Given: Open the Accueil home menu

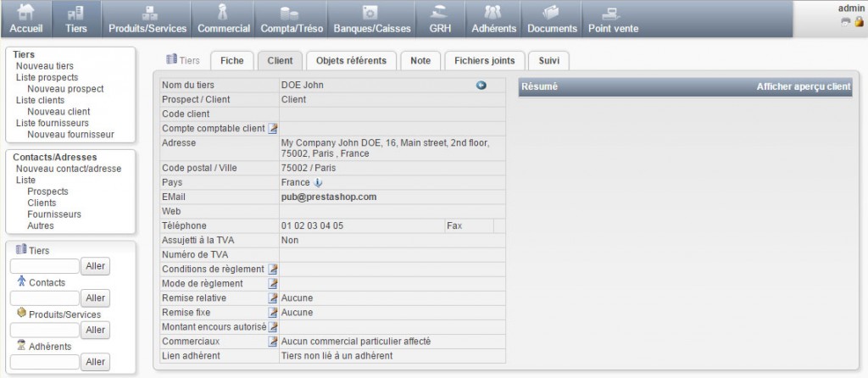Looking at the screenshot, I should [26, 19].
